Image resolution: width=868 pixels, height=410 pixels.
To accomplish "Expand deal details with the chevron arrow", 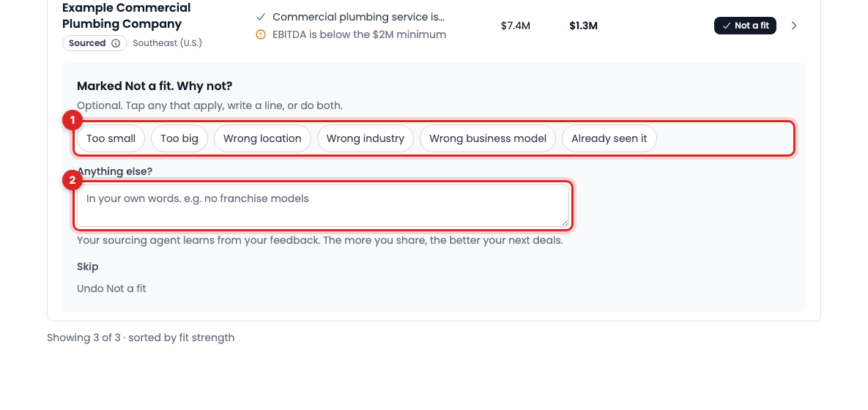I will coord(794,26).
